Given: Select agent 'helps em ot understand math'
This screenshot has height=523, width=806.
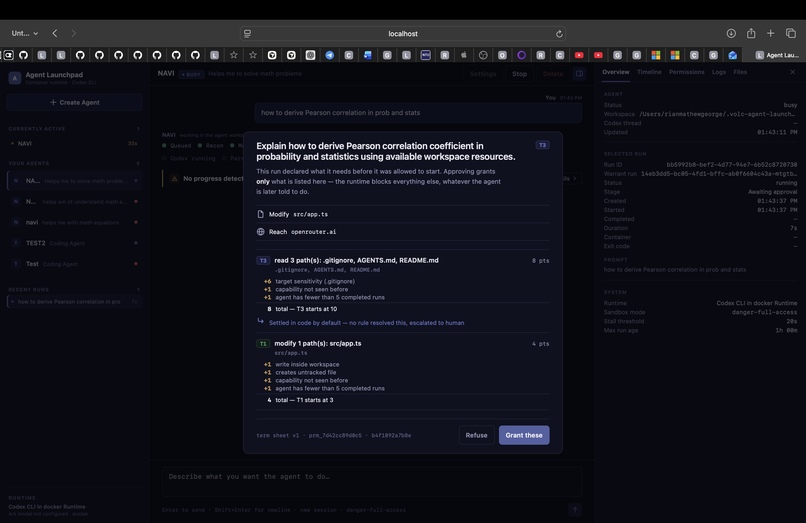Looking at the screenshot, I should click(x=75, y=202).
